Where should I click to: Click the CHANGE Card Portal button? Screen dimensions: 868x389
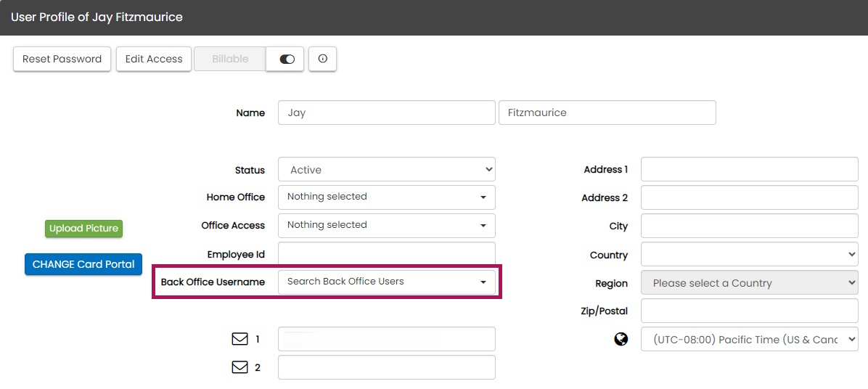coord(83,264)
